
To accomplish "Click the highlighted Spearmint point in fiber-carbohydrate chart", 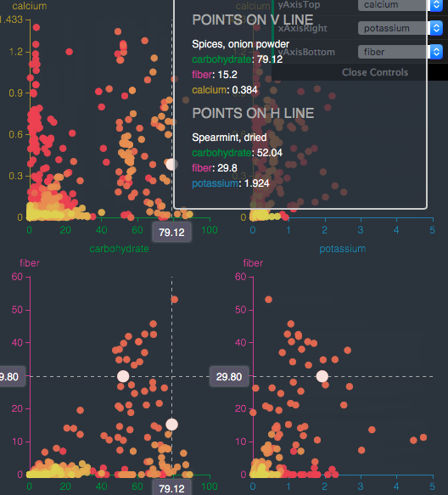I will 123,376.
